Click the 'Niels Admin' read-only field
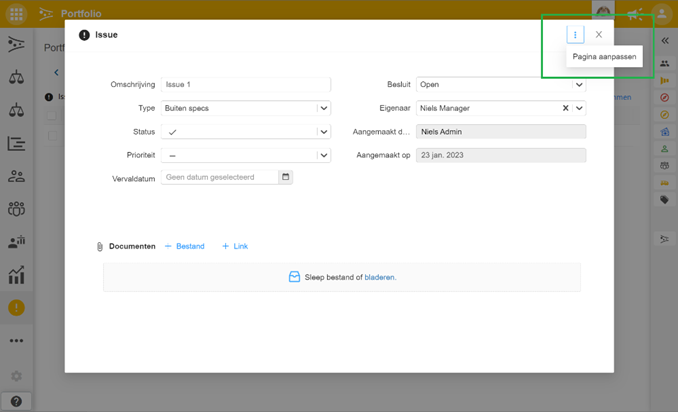This screenshot has height=412, width=678. pyautogui.click(x=501, y=132)
